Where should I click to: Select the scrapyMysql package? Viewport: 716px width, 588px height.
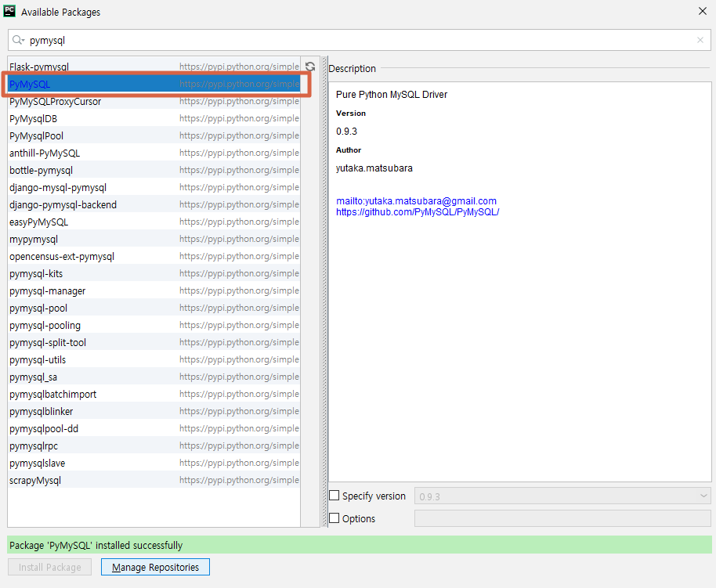pyautogui.click(x=154, y=480)
